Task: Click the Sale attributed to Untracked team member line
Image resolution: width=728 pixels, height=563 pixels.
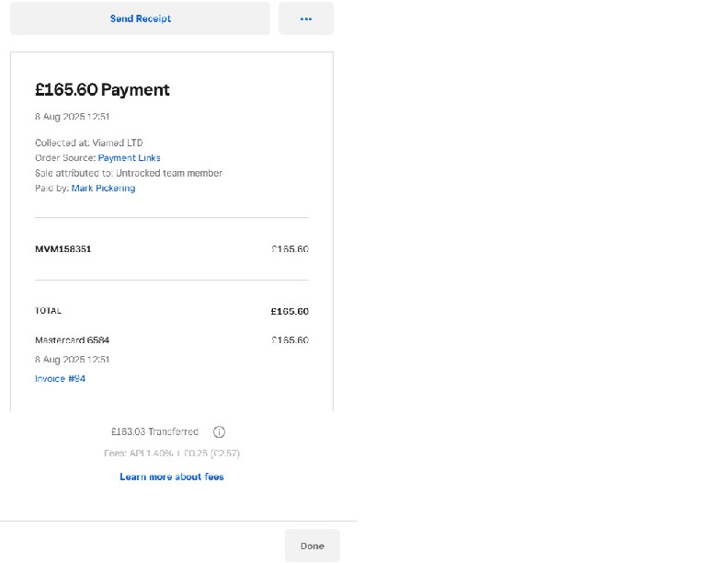Action: point(129,173)
